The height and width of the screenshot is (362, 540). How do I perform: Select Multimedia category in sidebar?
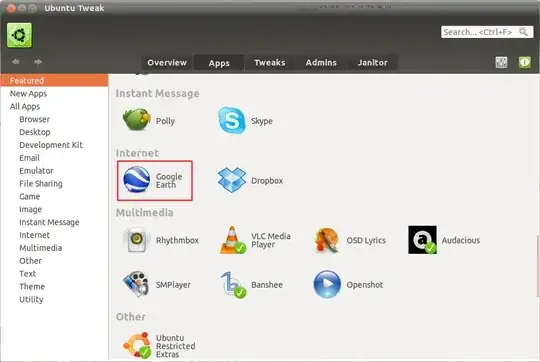click(x=41, y=248)
